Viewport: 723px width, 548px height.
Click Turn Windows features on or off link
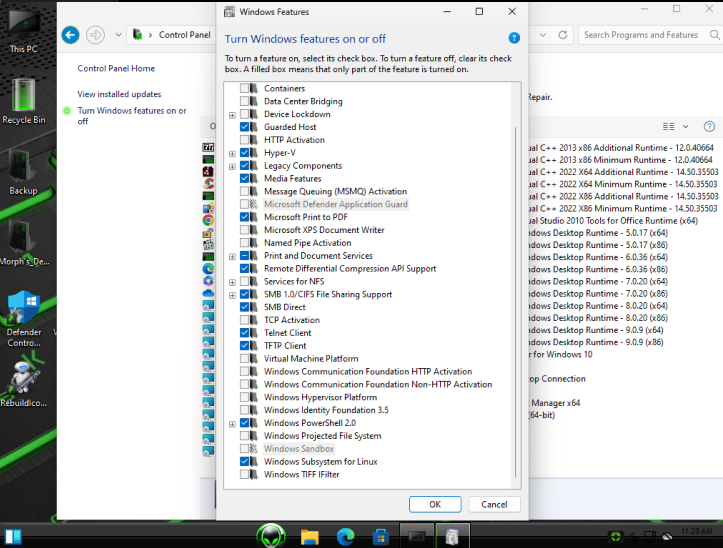coord(132,116)
